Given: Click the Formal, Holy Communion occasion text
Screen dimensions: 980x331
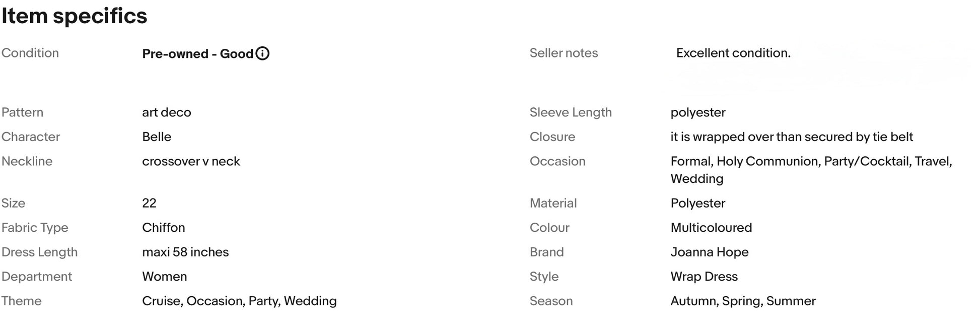Looking at the screenshot, I should click(x=811, y=170).
